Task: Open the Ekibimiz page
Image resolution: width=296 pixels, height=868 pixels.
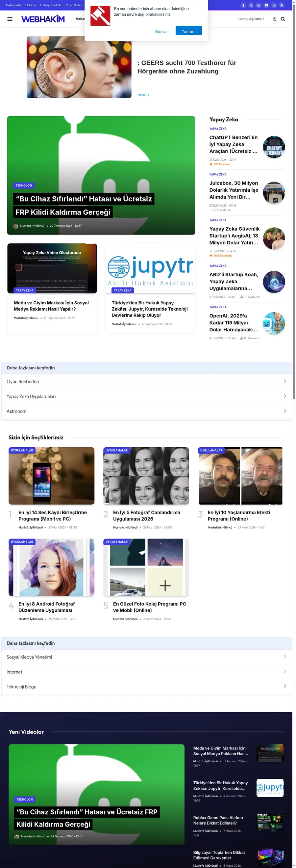Action: 31,5
